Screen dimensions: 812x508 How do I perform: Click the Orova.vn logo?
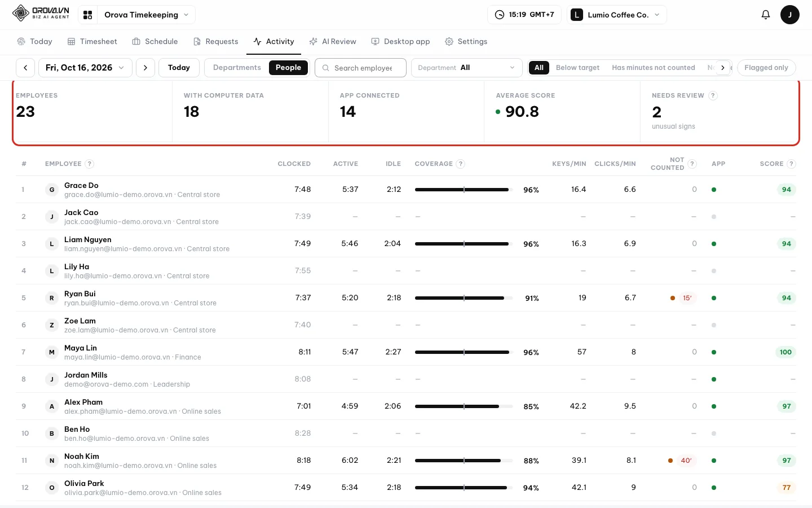[x=41, y=13]
